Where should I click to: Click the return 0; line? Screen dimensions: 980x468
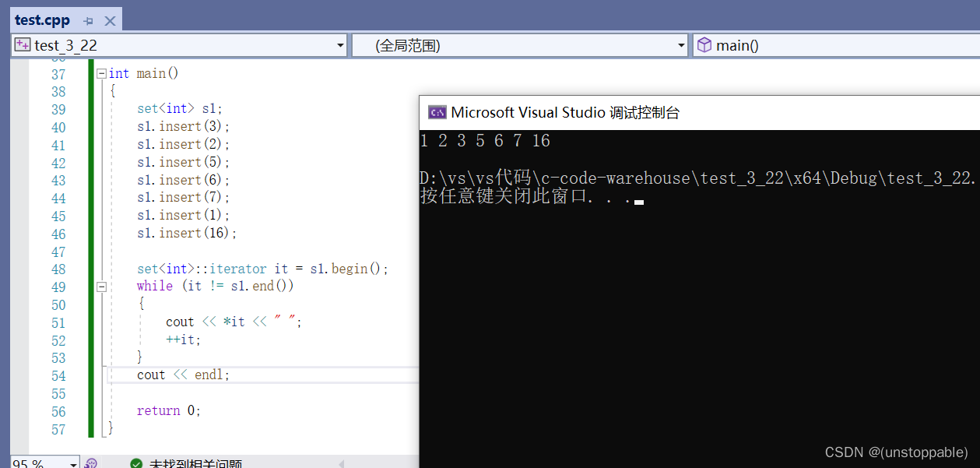coord(169,410)
